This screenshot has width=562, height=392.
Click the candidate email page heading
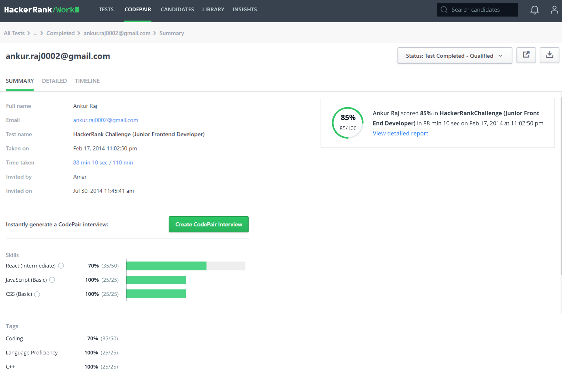pos(58,56)
